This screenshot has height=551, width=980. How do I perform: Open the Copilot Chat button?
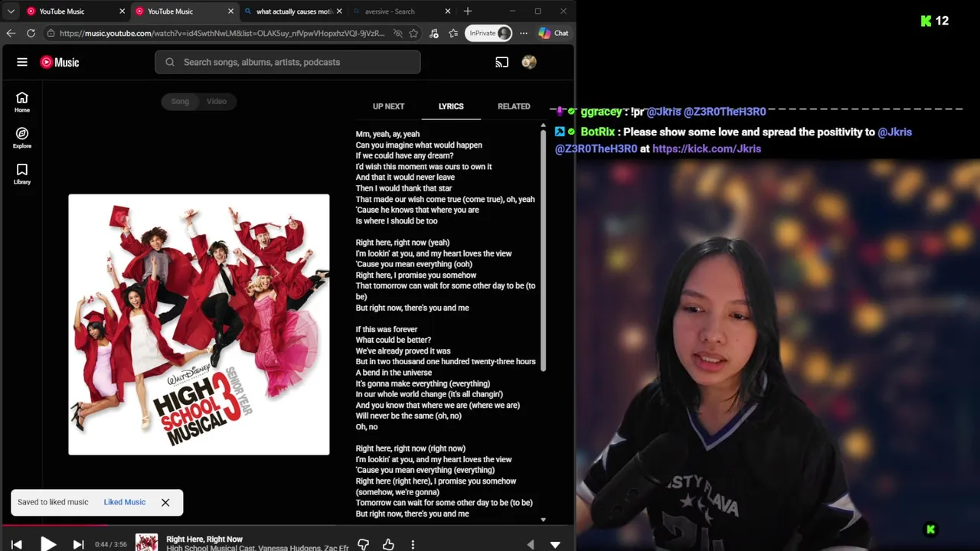(x=554, y=33)
